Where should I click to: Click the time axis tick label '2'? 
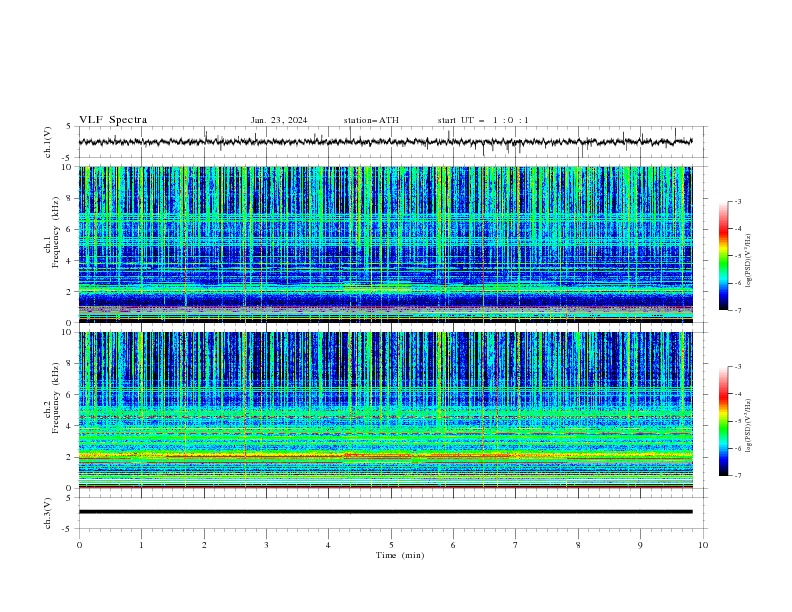204,545
